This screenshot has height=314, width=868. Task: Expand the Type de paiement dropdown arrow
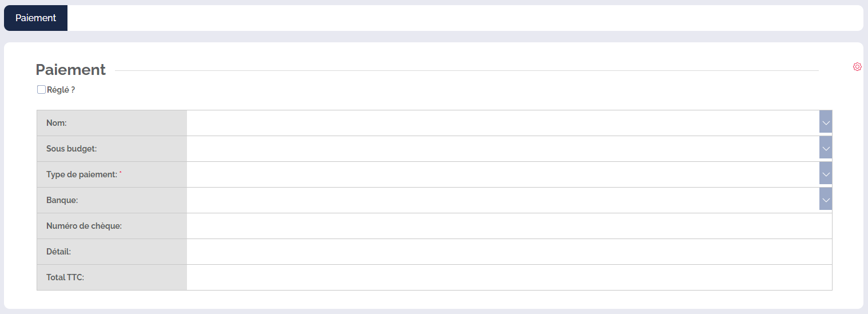click(825, 174)
